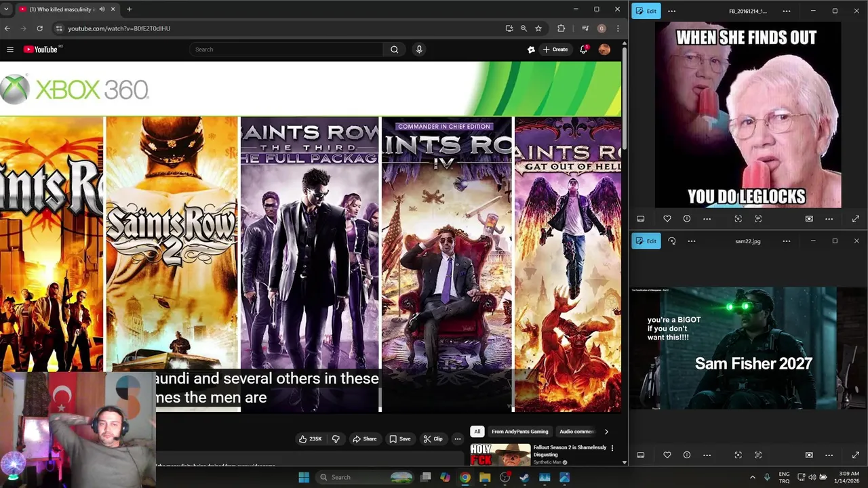Select the All filter chip
This screenshot has width=868, height=488.
(x=477, y=431)
